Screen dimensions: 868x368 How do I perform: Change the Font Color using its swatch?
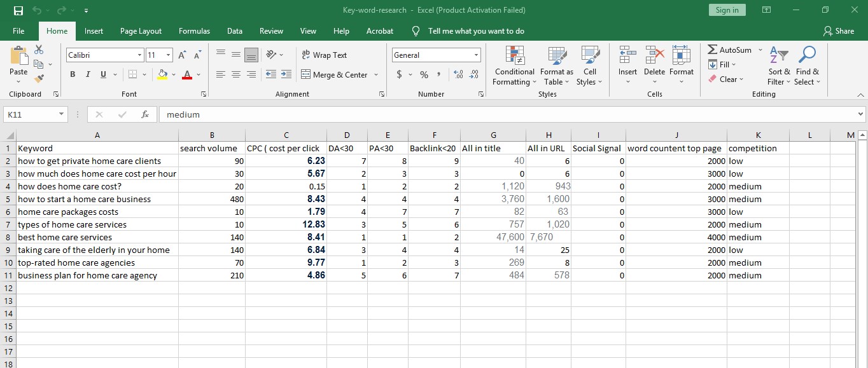(186, 74)
